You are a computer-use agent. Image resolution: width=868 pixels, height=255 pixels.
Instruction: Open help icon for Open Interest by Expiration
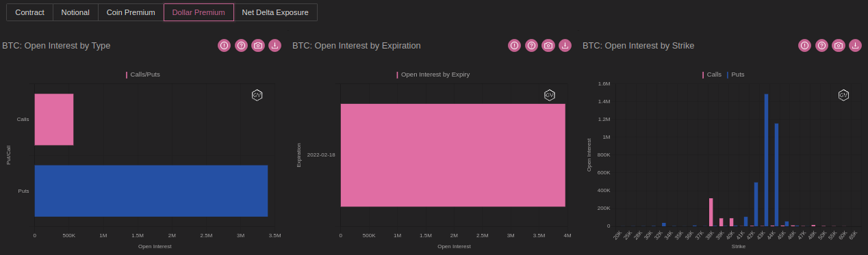click(531, 45)
